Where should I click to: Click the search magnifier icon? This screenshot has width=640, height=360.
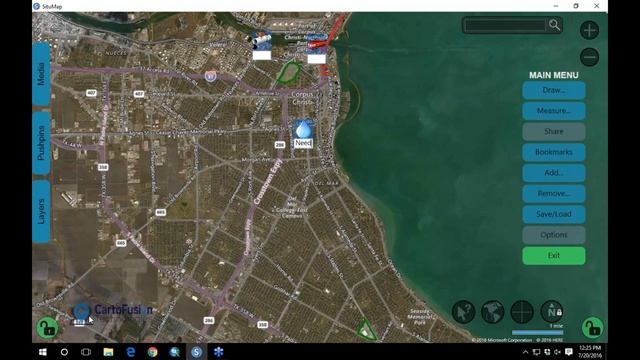[554, 25]
